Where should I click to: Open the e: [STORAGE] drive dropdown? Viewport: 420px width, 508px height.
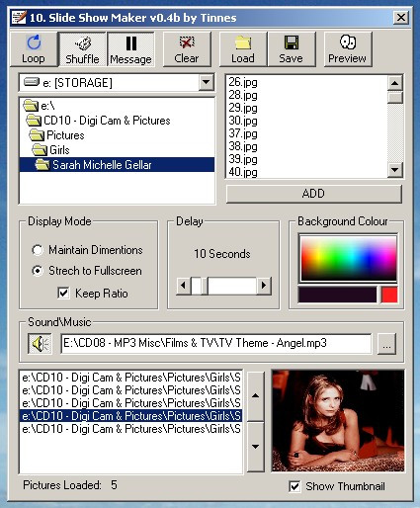207,82
